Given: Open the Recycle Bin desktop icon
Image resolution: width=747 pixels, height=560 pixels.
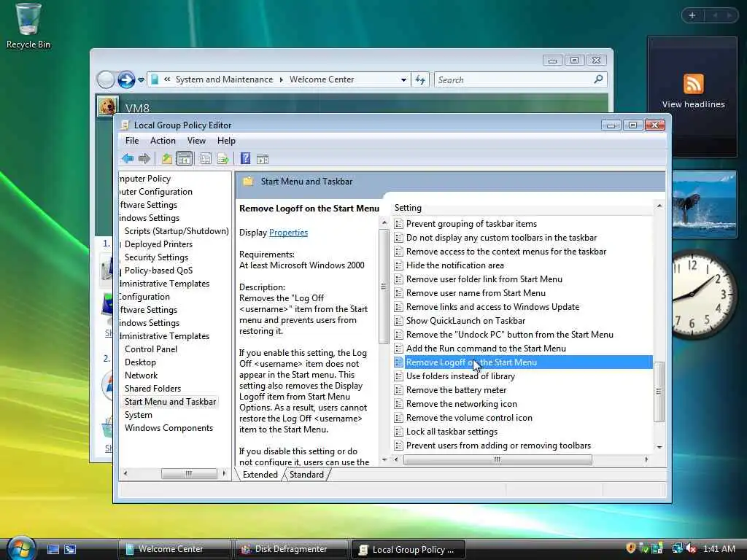Looking at the screenshot, I should pyautogui.click(x=28, y=26).
